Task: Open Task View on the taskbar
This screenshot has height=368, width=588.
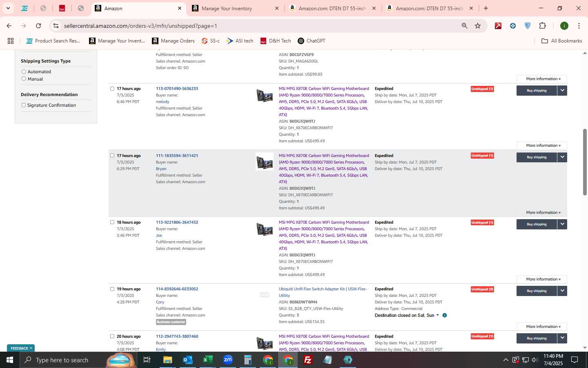Action: pos(147,360)
